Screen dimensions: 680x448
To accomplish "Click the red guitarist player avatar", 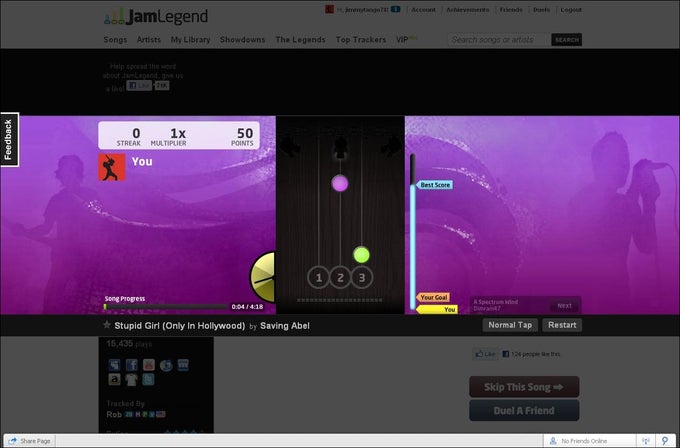I will pos(112,167).
